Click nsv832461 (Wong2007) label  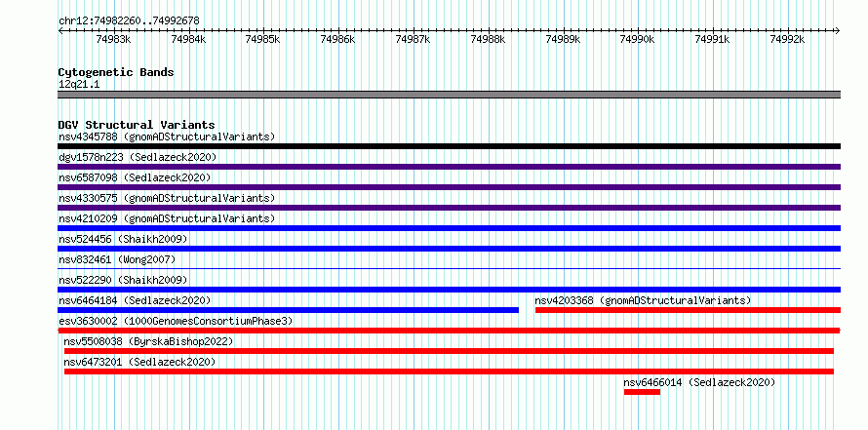117,259
